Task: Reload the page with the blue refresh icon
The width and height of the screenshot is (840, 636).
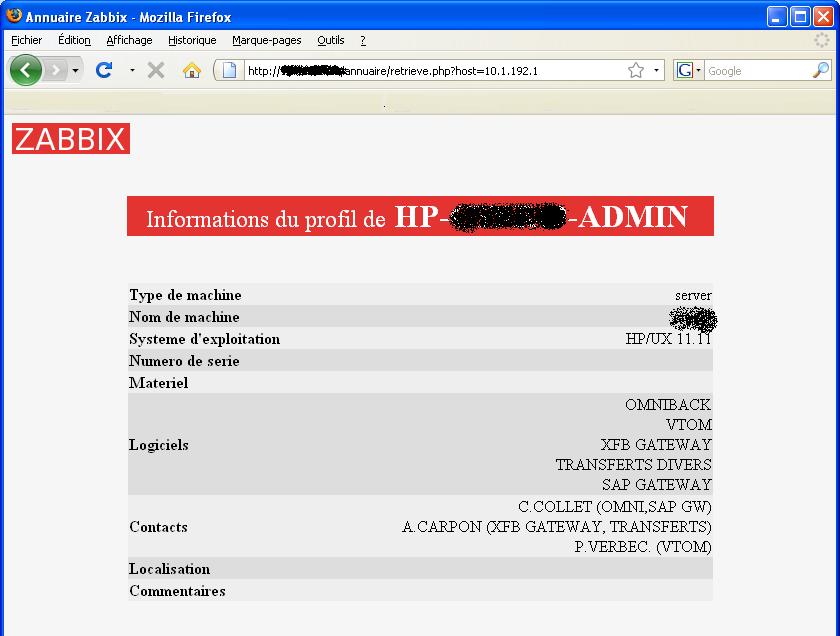Action: 104,70
